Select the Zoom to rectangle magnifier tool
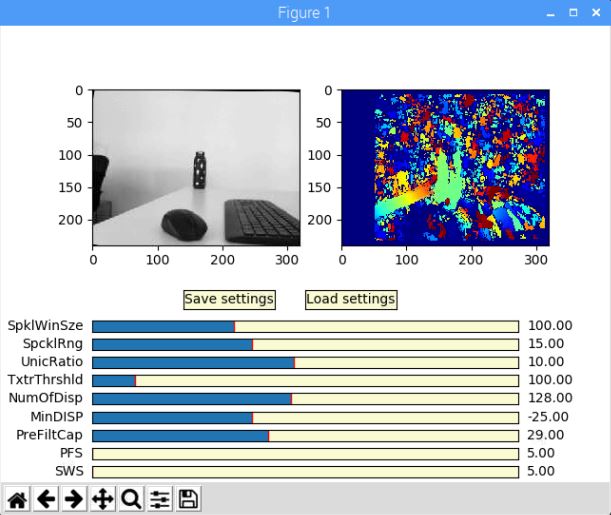This screenshot has height=515, width=611. click(131, 499)
